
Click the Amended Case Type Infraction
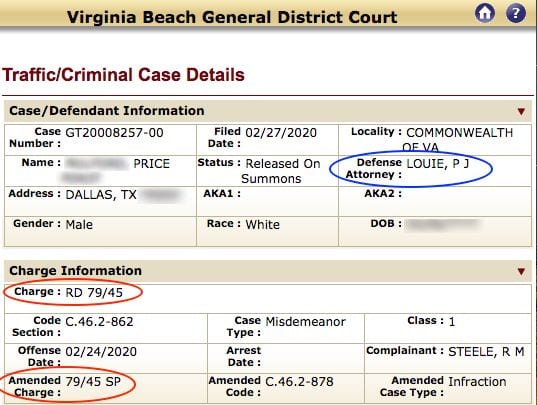(x=477, y=381)
